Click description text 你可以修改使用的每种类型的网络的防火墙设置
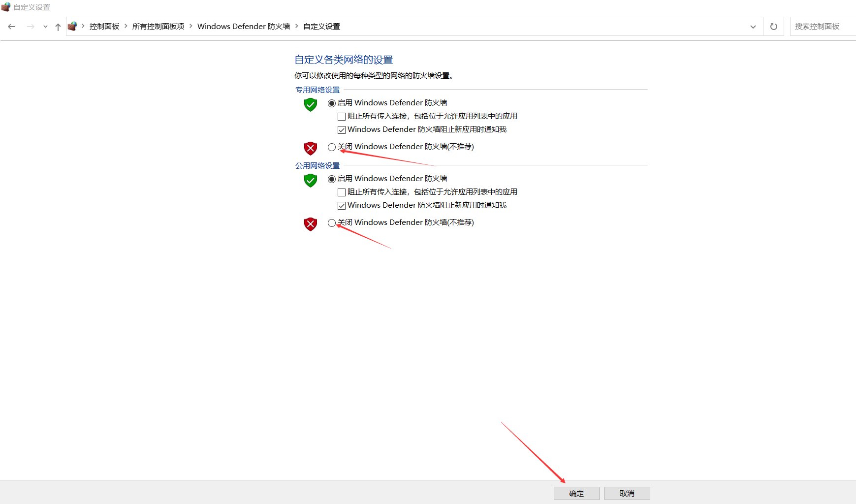The height and width of the screenshot is (504, 856). (374, 75)
